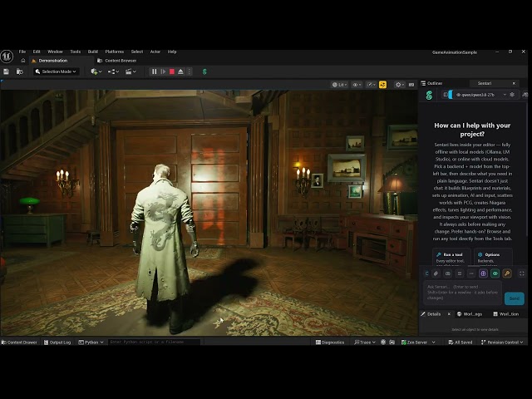
Task: Open the Build menu
Action: pyautogui.click(x=93, y=52)
